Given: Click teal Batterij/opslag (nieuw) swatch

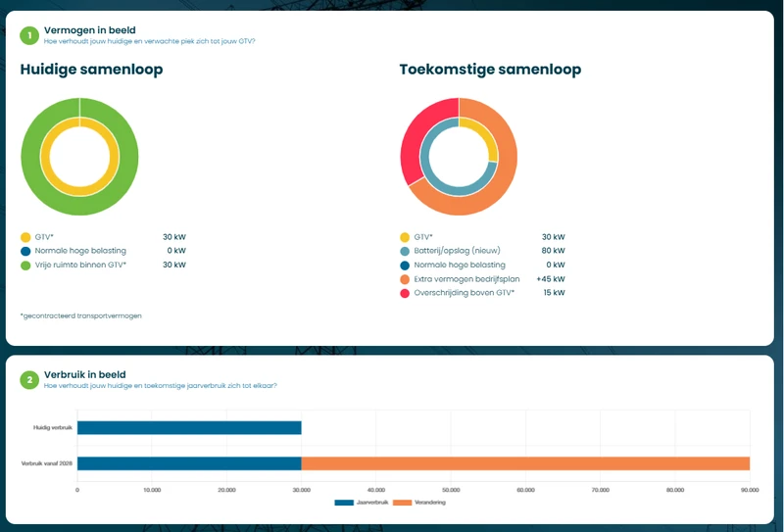Looking at the screenshot, I should [x=405, y=251].
